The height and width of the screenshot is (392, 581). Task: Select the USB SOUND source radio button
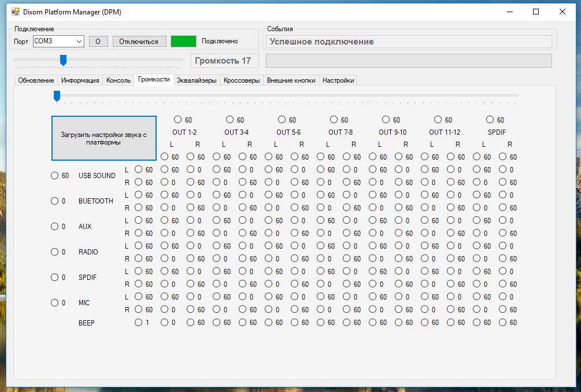coord(55,176)
